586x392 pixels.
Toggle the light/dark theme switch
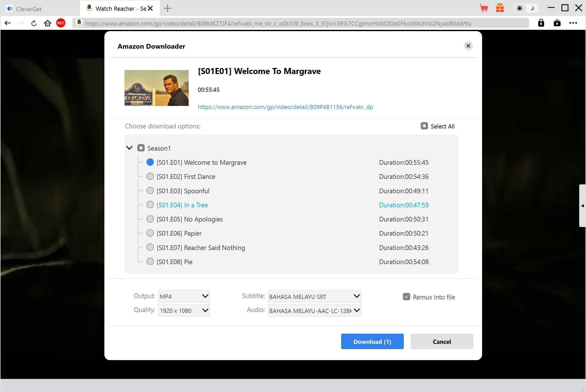coord(525,8)
